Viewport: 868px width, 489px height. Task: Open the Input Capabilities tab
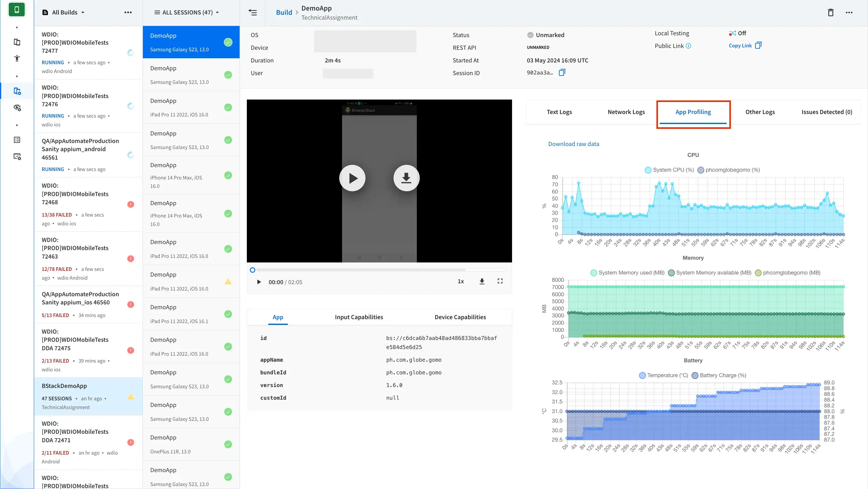359,317
